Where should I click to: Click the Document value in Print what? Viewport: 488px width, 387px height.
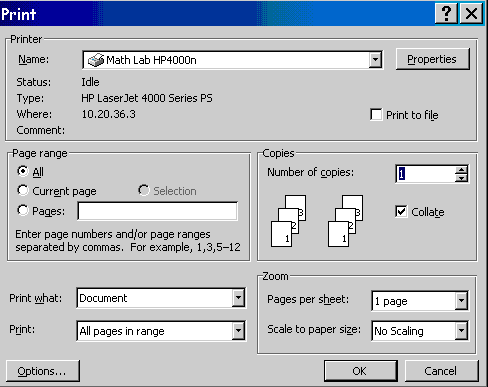103,298
